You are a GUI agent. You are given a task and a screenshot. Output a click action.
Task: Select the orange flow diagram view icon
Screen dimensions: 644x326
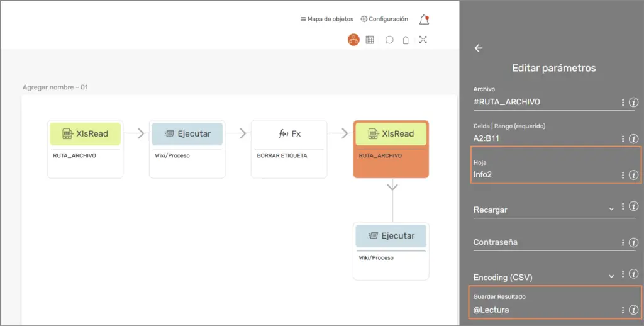354,40
